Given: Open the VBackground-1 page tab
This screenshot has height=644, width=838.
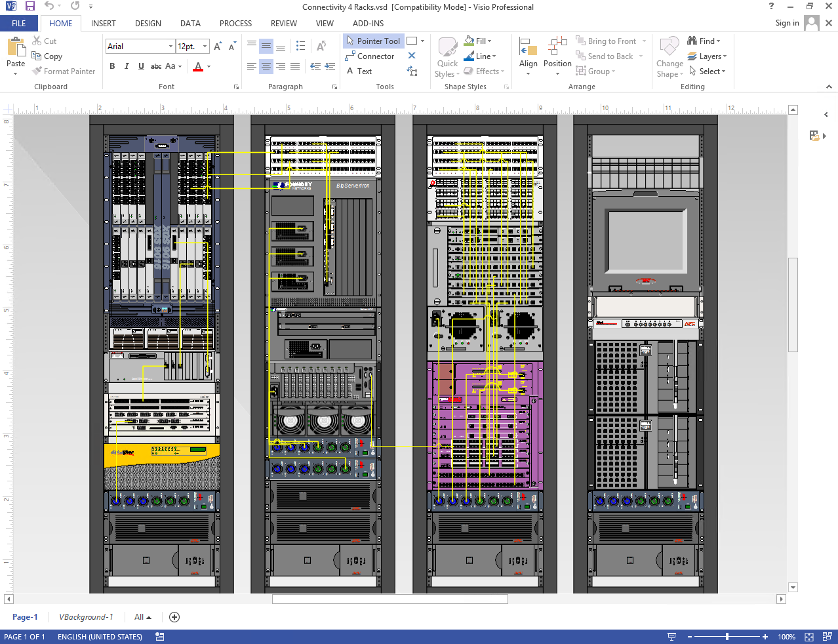Looking at the screenshot, I should click(86, 617).
